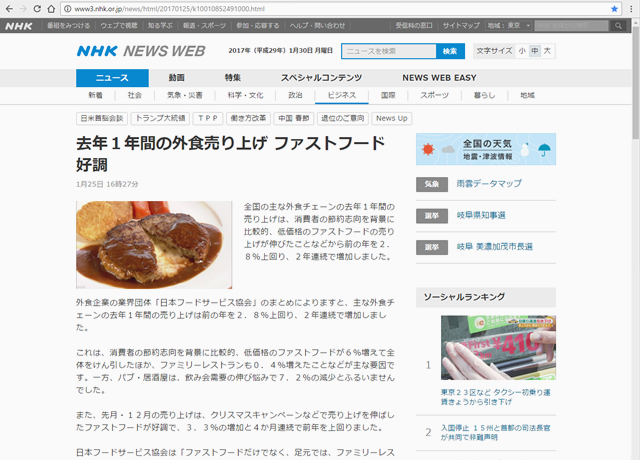The height and width of the screenshot is (460, 640).
Task: Open the Chrome three-dot menu
Action: coord(630,8)
